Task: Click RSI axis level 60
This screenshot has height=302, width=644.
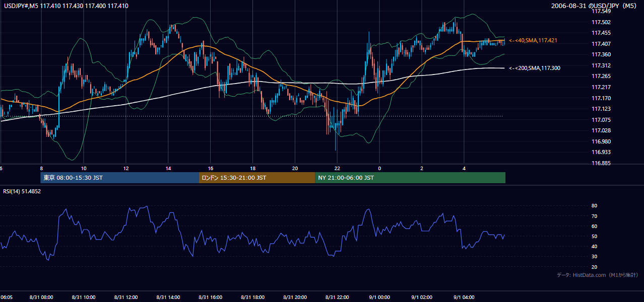Action: click(x=595, y=226)
